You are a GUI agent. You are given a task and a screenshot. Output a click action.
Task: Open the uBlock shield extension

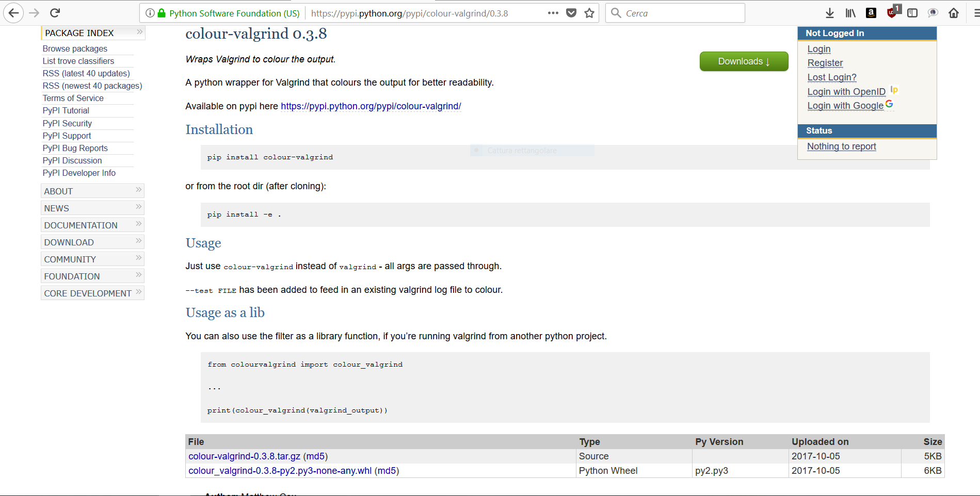[892, 12]
